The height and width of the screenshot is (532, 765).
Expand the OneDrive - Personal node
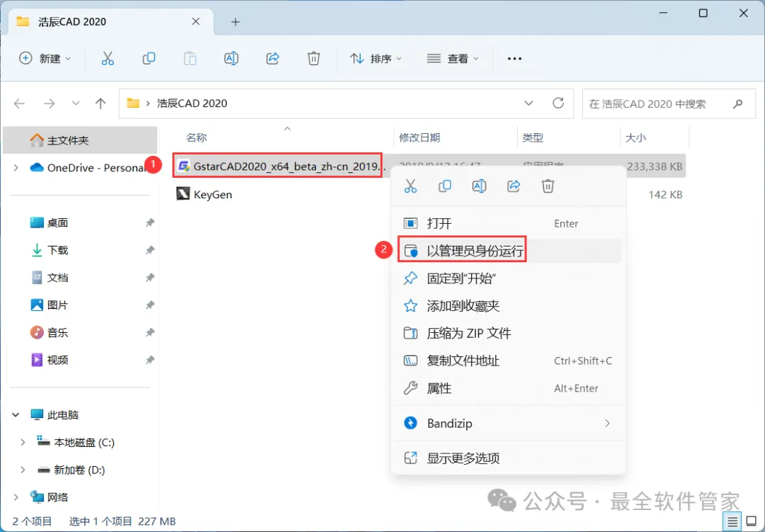[x=16, y=168]
